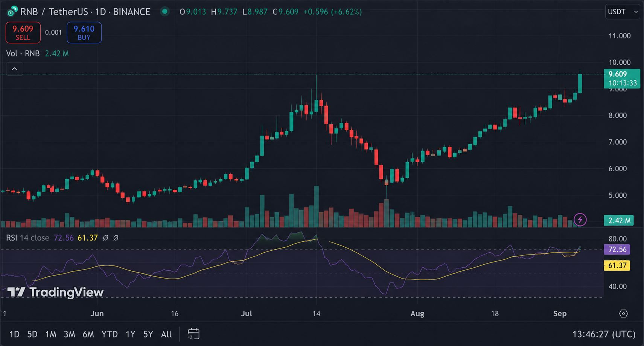644x346 pixels.
Task: Click the RSI 14 close indicator label
Action: pyautogui.click(x=27, y=238)
